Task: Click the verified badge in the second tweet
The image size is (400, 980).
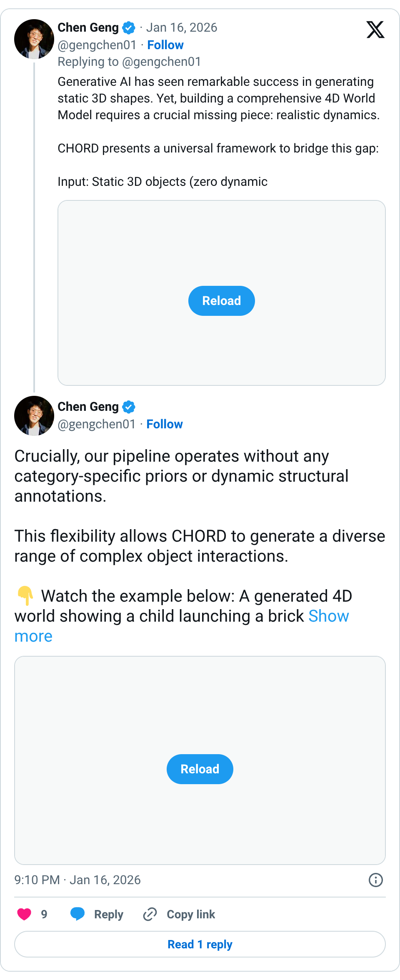Action: pos(129,407)
